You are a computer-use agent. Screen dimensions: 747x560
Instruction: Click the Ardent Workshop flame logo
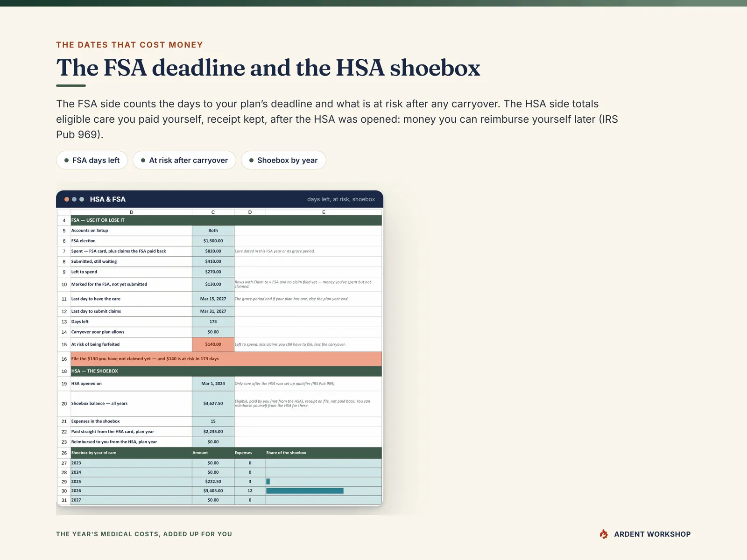[604, 534]
